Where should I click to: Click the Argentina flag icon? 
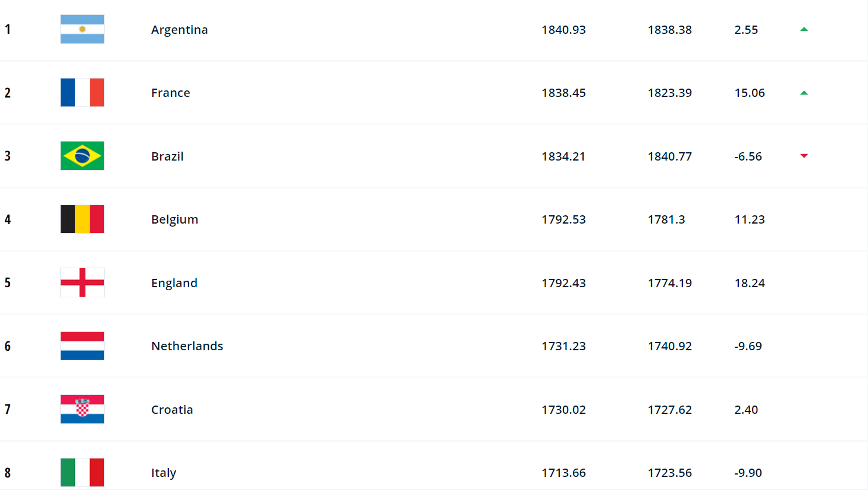coord(82,29)
